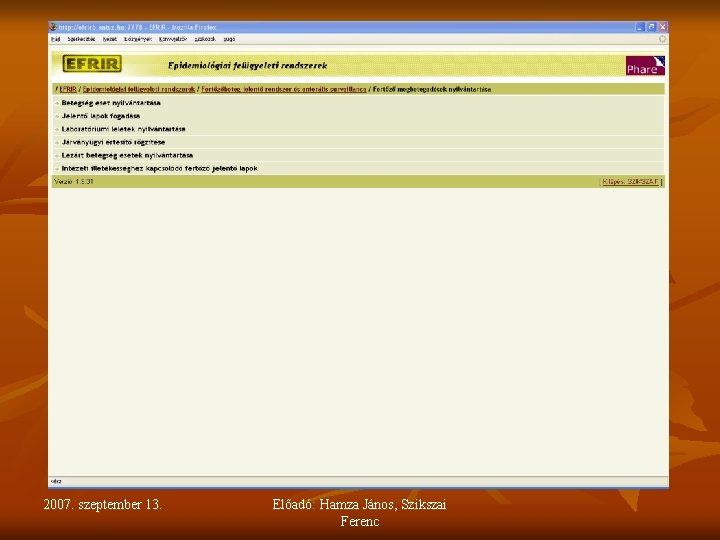
Task: Click the bullet arrow before Jelentő lapok fogadása
Action: (57, 117)
